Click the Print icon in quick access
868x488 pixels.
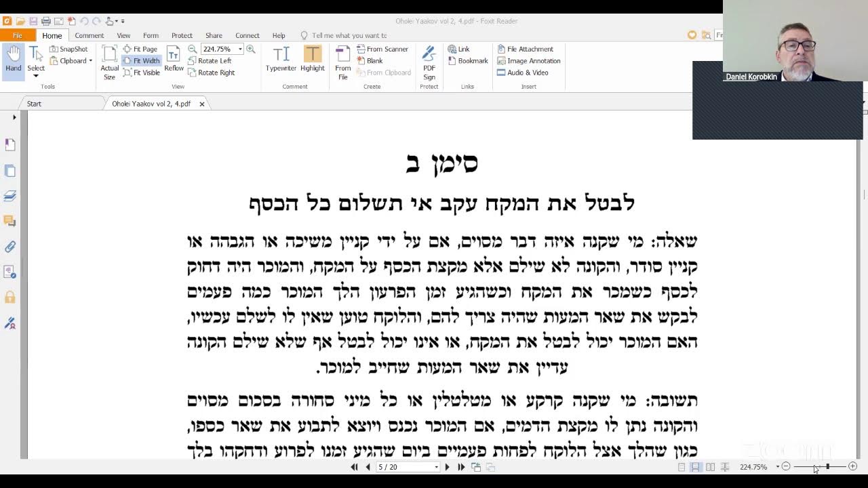(46, 21)
